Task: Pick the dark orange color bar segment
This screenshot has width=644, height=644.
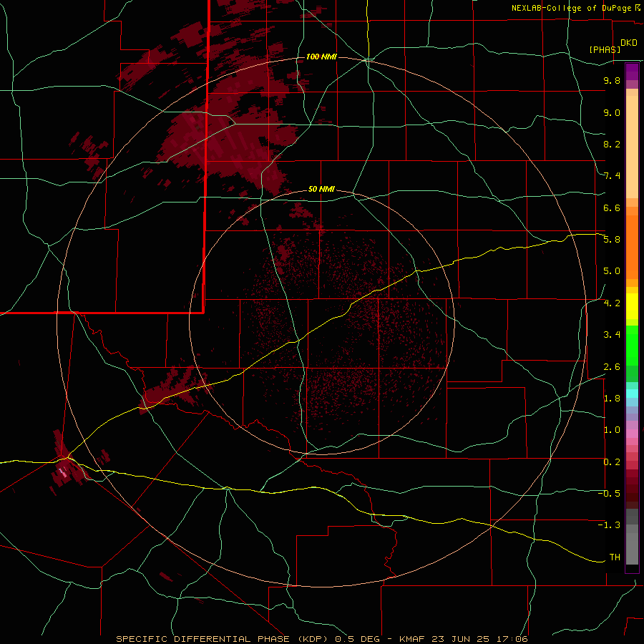Action: (632, 248)
